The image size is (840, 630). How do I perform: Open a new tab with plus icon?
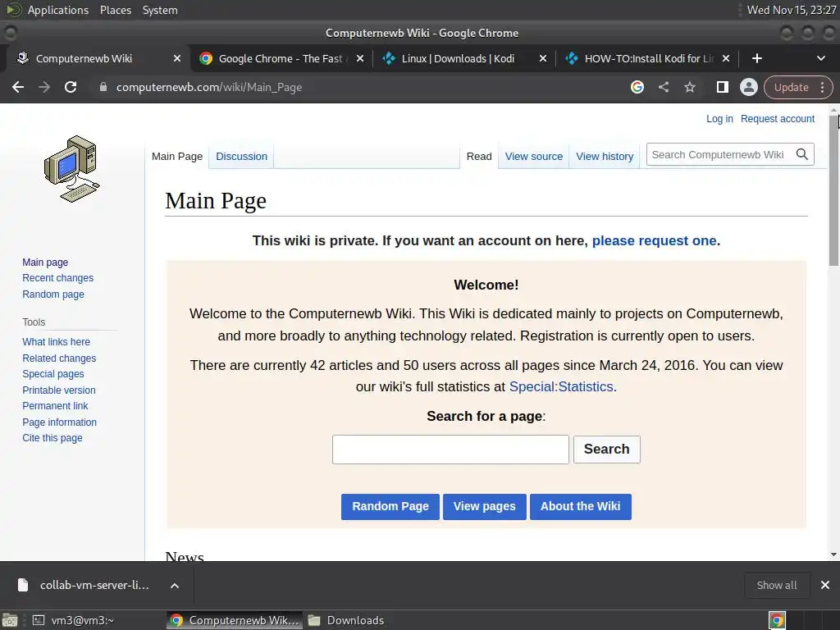[x=757, y=58]
